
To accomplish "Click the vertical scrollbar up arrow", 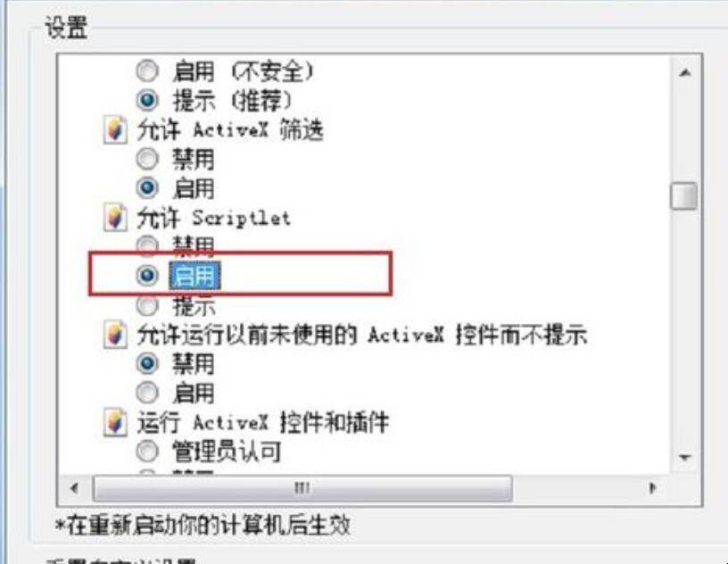I will coord(684,72).
